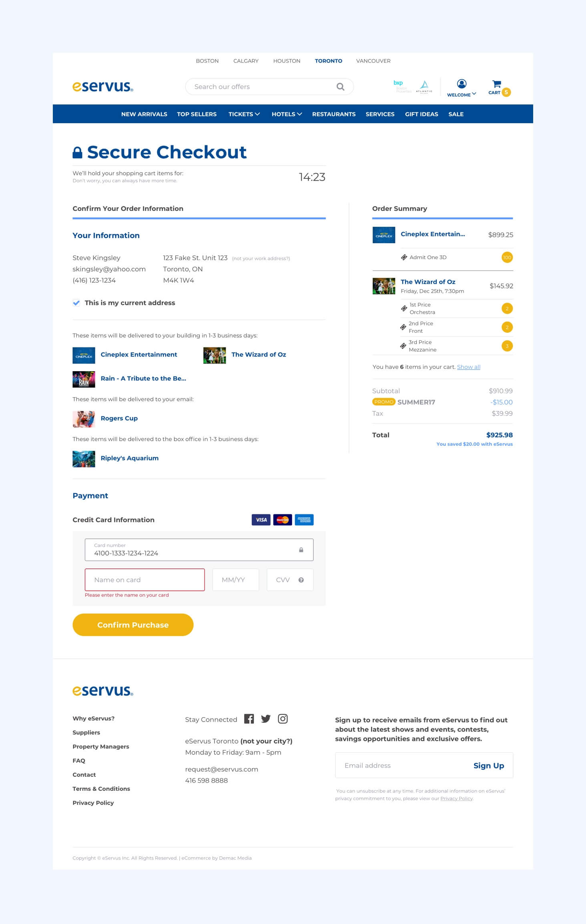Select Vancouver city link
This screenshot has height=924, width=586.
[373, 61]
